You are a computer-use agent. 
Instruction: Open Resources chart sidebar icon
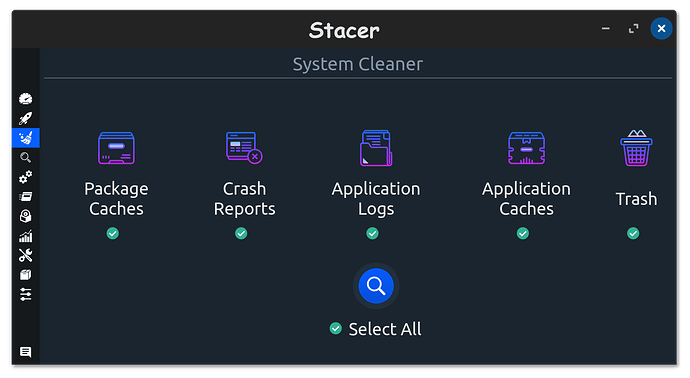pos(26,236)
